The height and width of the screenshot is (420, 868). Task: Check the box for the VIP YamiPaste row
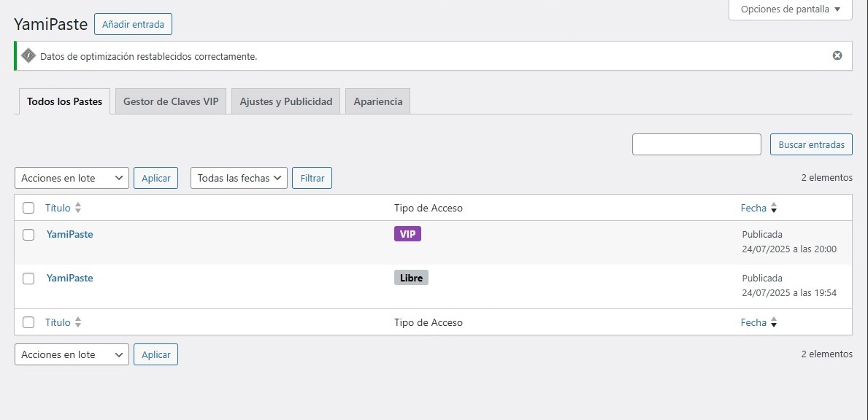pos(28,235)
